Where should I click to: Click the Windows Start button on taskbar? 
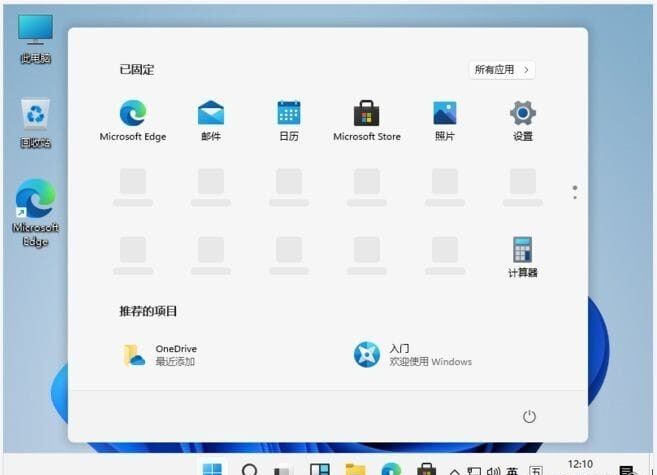[x=212, y=469]
